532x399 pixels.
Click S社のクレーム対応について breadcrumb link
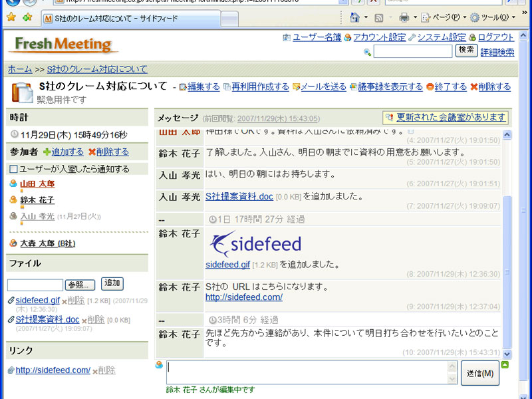(96, 69)
